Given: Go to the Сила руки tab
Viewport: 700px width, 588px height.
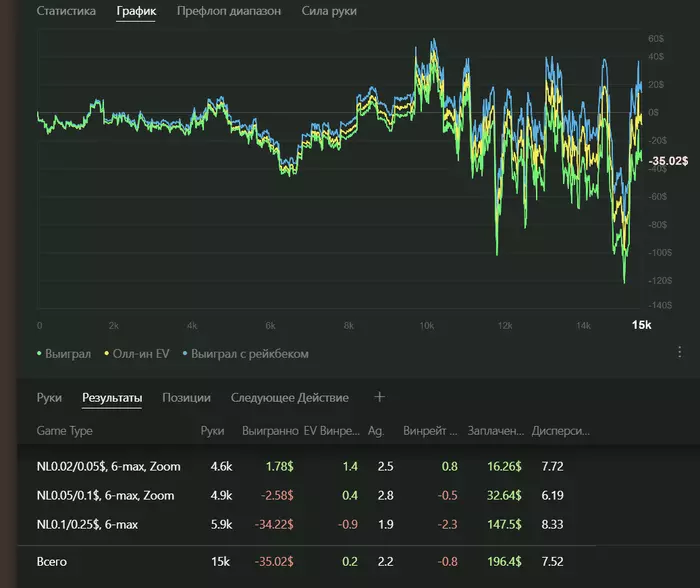Looking at the screenshot, I should (329, 11).
